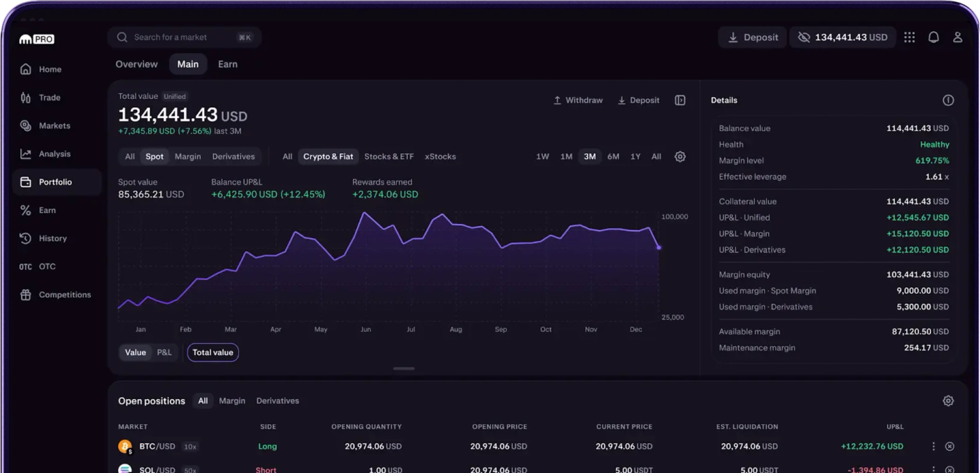
Task: Hide balance with eye-slash toggle
Action: pos(804,38)
